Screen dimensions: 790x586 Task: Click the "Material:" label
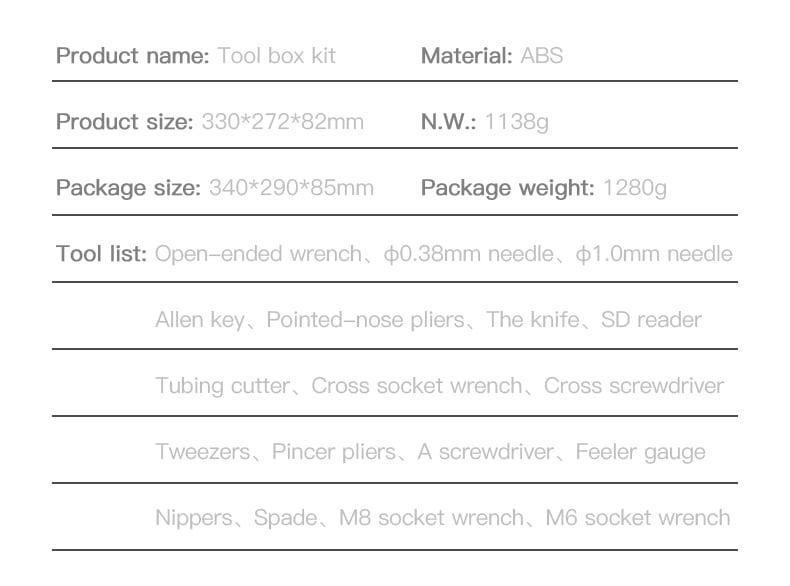coord(467,55)
